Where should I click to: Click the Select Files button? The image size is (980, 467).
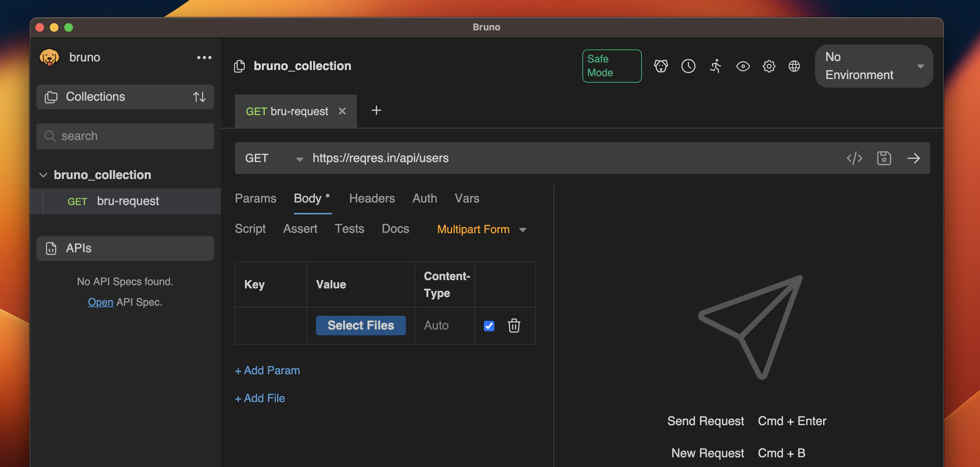360,326
